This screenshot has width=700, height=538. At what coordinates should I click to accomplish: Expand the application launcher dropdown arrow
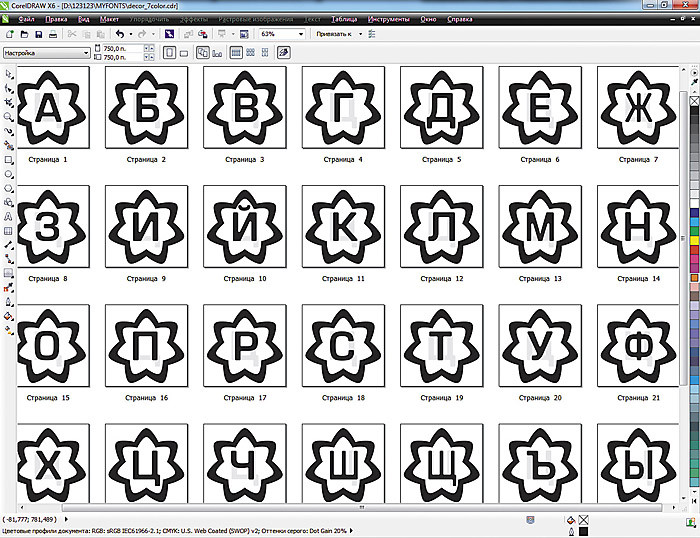pos(233,34)
